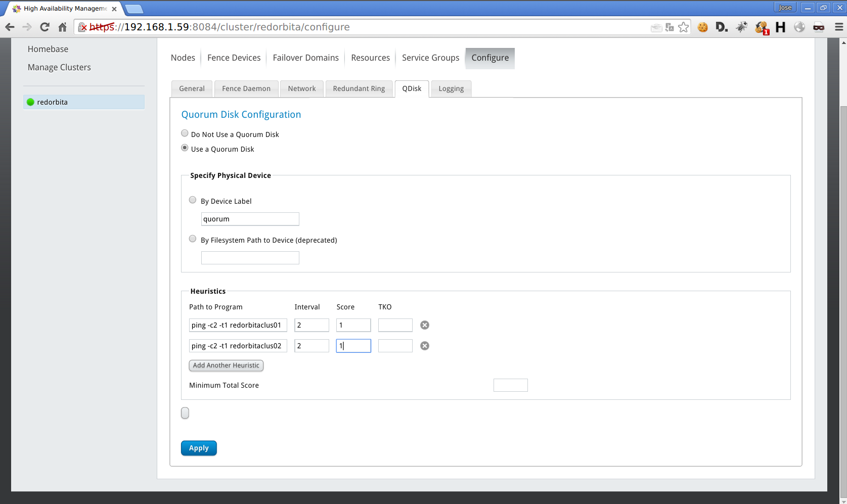Open the Failover Domains section
The image size is (847, 504).
(305, 58)
